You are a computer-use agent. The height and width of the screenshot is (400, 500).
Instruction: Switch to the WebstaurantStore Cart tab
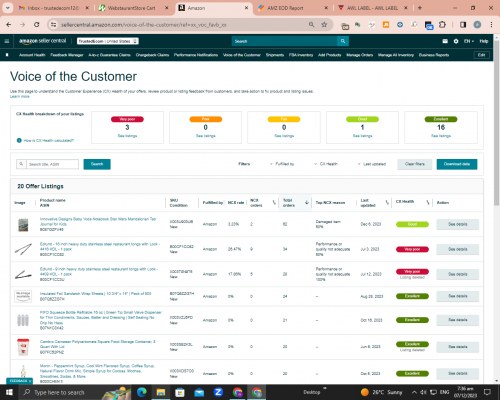[x=132, y=8]
